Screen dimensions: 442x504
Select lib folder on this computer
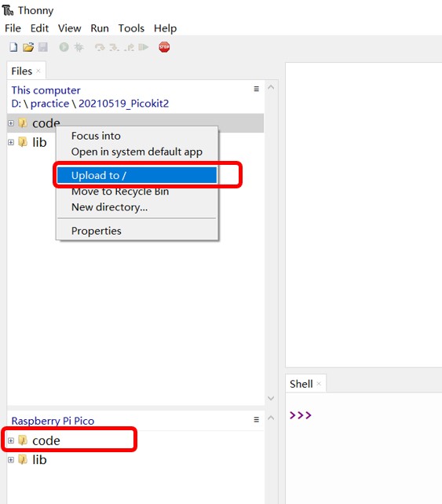[39, 142]
